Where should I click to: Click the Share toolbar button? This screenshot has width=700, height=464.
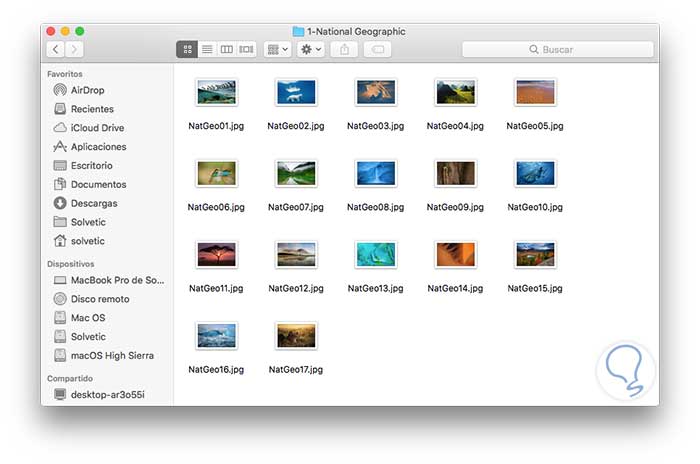click(x=344, y=49)
